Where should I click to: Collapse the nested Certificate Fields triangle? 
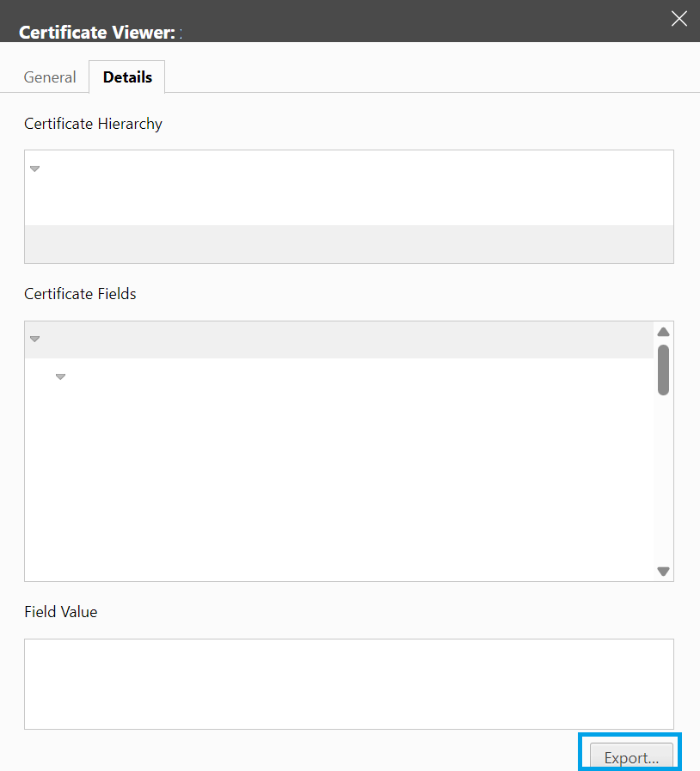coord(60,376)
